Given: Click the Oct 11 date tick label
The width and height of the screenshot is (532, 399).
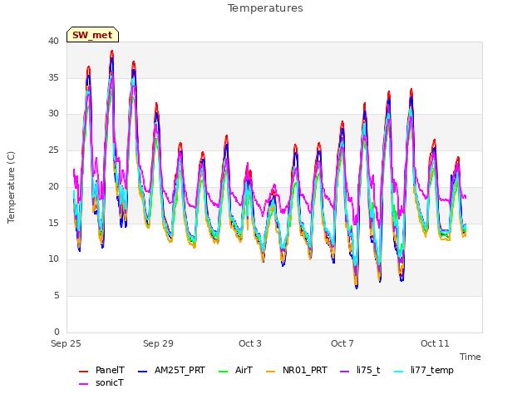Looking at the screenshot, I should point(435,343).
